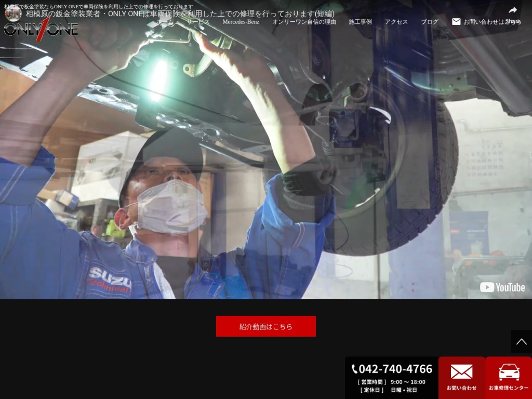Navigate to 施工事例 in the header
The width and height of the screenshot is (532, 399).
360,22
